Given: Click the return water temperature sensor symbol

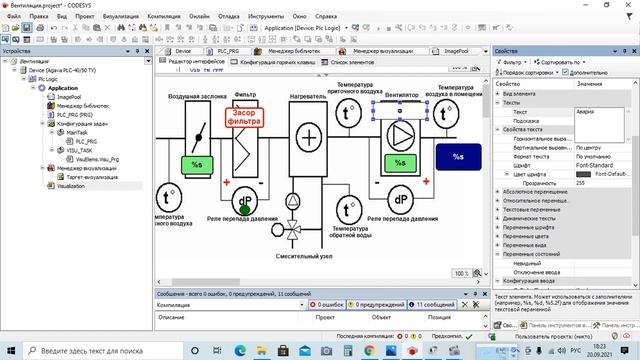Looking at the screenshot, I should 349,210.
